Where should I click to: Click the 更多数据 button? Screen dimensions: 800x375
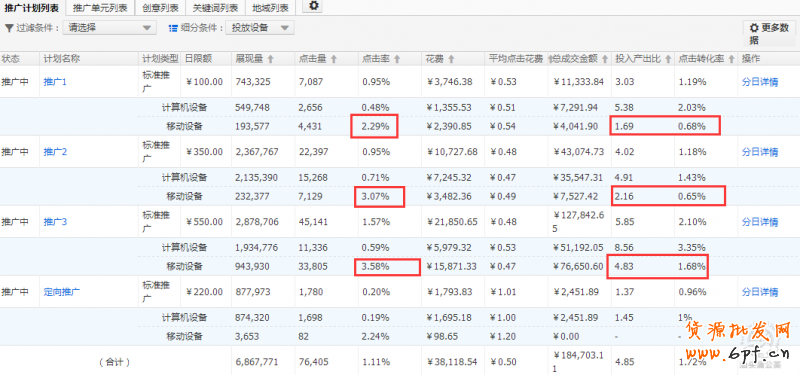pyautogui.click(x=769, y=34)
